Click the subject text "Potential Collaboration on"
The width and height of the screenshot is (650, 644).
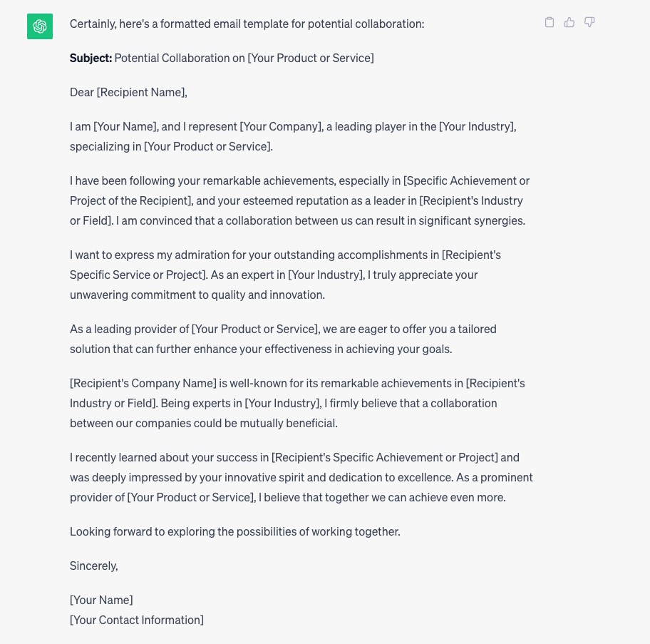coord(180,58)
